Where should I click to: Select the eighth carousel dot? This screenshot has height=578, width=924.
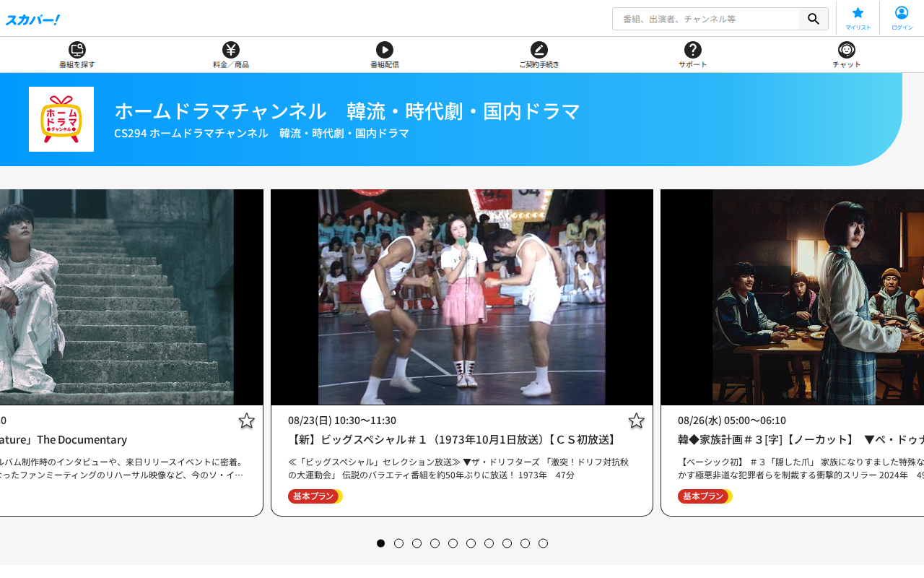507,543
